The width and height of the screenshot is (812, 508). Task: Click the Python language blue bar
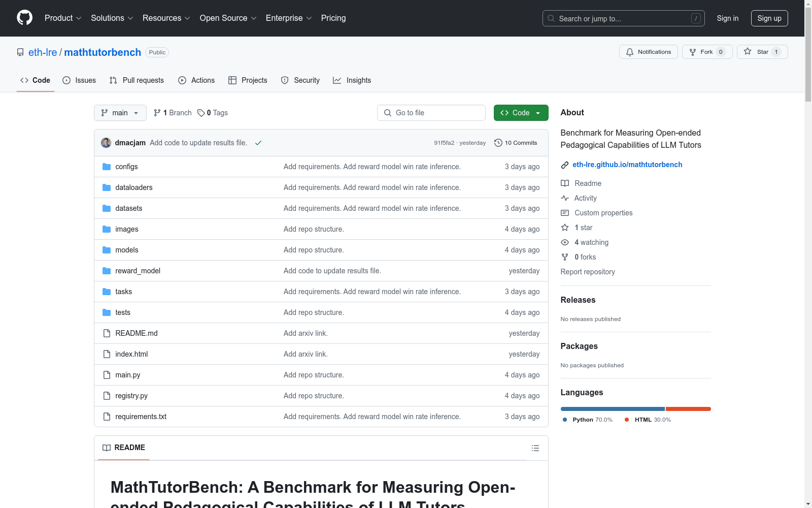(x=613, y=409)
